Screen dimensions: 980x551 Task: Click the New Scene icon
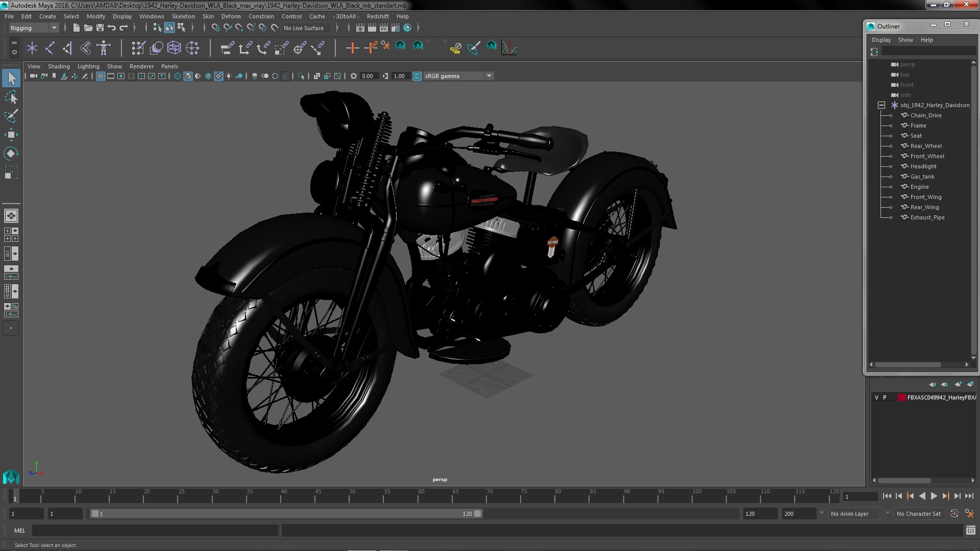[76, 28]
